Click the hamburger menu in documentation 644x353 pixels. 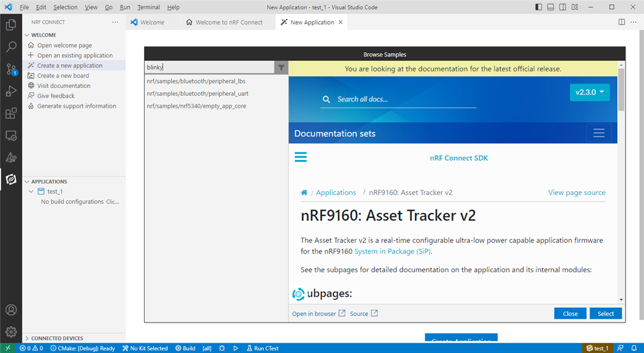click(x=301, y=158)
